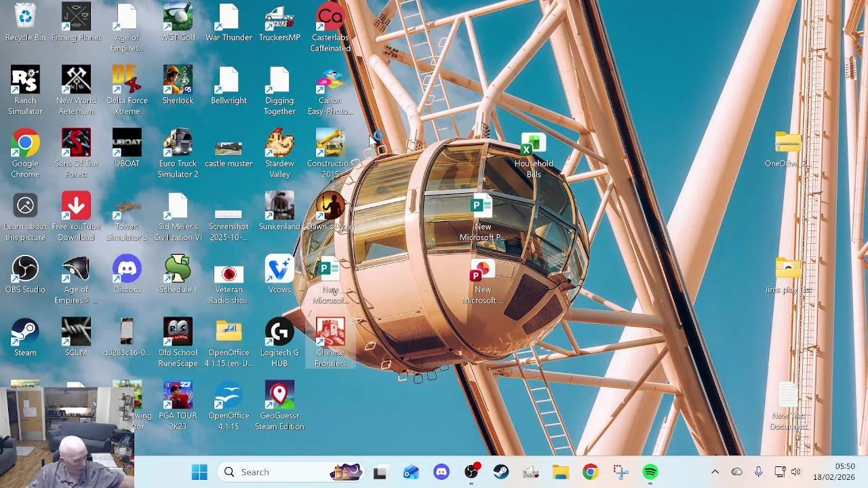The image size is (868, 488).
Task: Select the Logitech G HUB icon
Action: click(279, 343)
